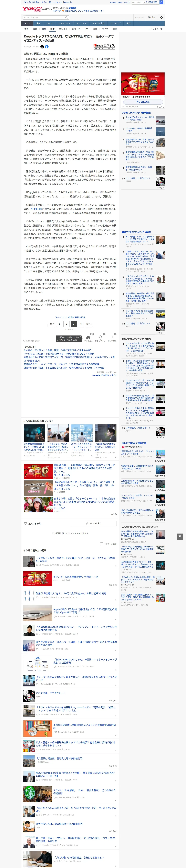Open article 「もうClaudeでいいじゃん」の恐怖
Viewport: 186px width, 868px height.
(x=85, y=661)
